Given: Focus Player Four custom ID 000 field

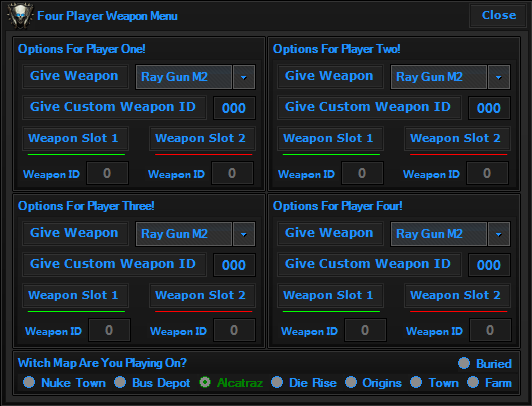Looking at the screenshot, I should pyautogui.click(x=489, y=265).
